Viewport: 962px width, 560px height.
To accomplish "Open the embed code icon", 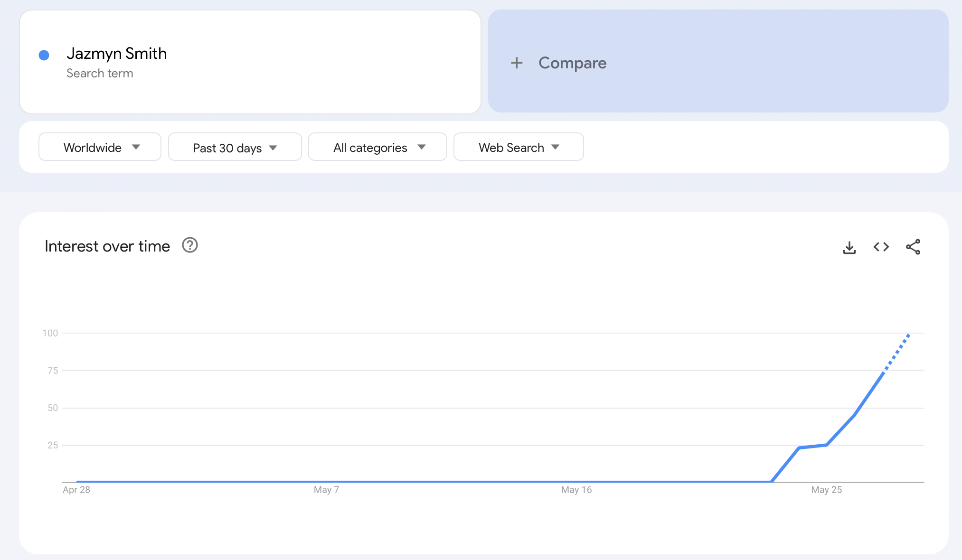I will pos(881,247).
